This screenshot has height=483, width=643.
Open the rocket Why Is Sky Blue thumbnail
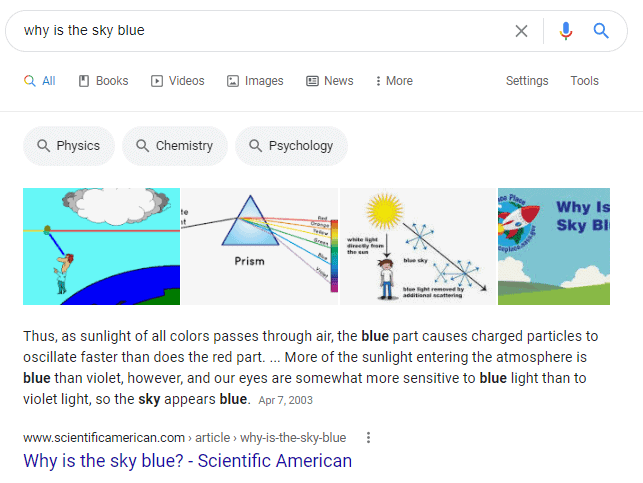(x=554, y=246)
